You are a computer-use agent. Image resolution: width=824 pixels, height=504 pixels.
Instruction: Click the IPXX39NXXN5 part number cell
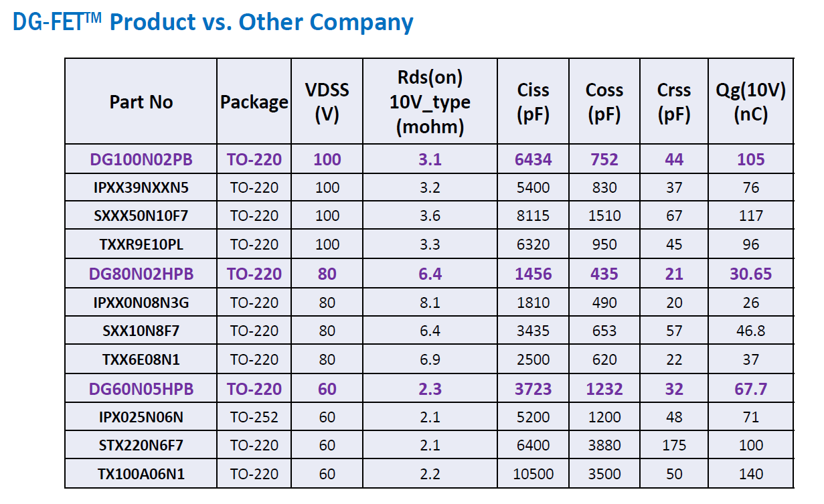(141, 187)
